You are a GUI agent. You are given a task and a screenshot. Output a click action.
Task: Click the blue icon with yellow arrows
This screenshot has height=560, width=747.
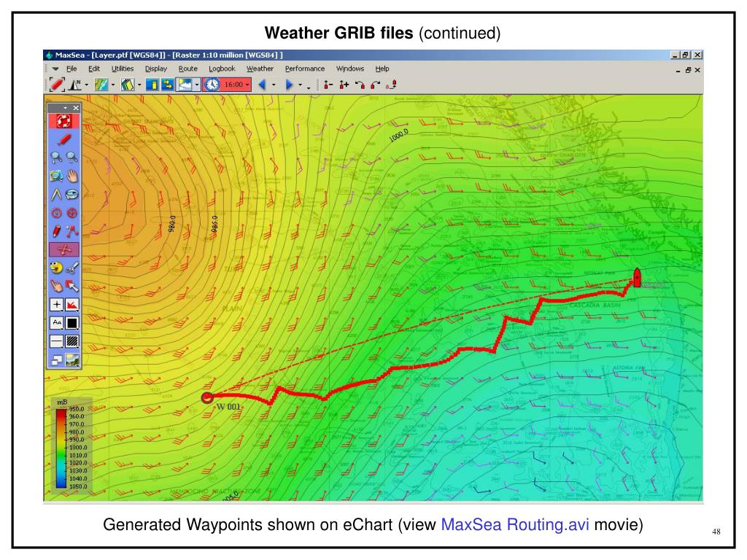[167, 85]
